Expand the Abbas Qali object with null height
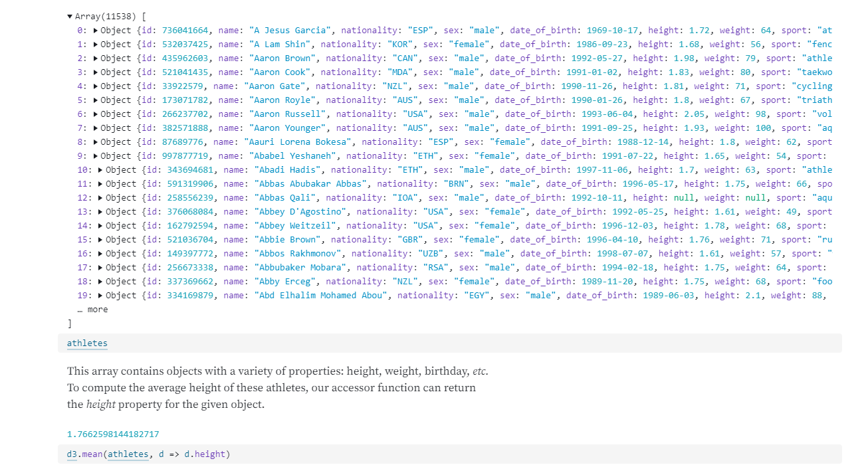Image resolution: width=868 pixels, height=467 pixels. (x=101, y=198)
